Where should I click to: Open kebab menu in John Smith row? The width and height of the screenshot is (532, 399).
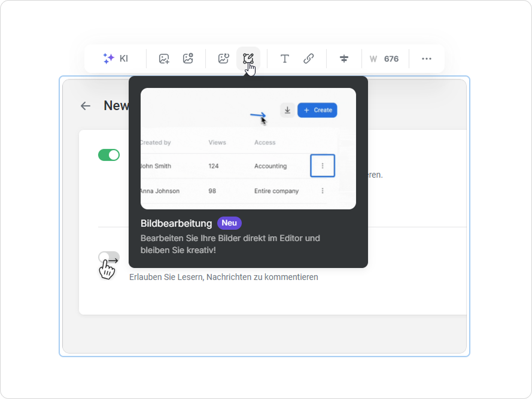(323, 166)
